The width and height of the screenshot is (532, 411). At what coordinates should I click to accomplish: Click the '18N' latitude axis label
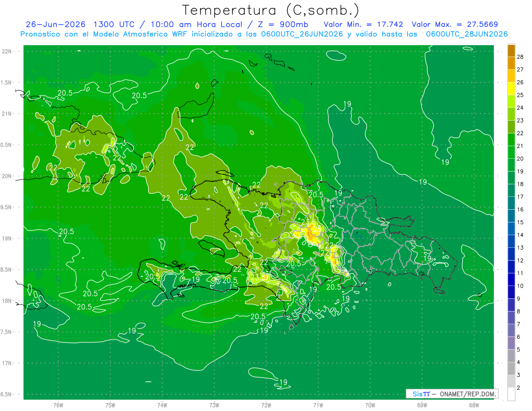pos(7,301)
